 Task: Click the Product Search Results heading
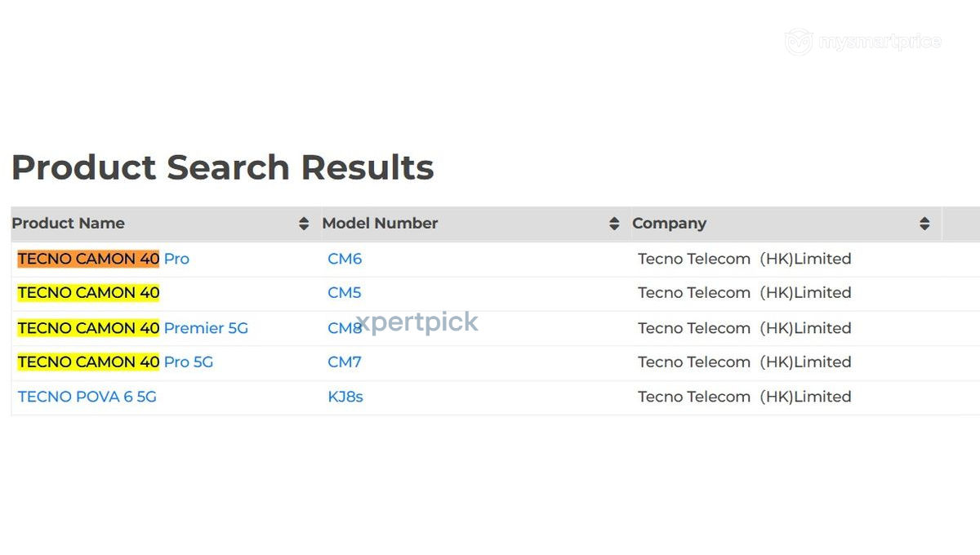[222, 167]
